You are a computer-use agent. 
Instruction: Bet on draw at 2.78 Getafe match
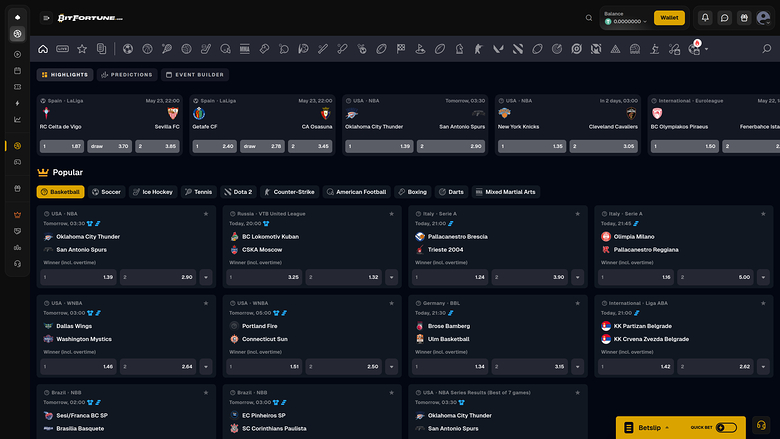point(262,146)
